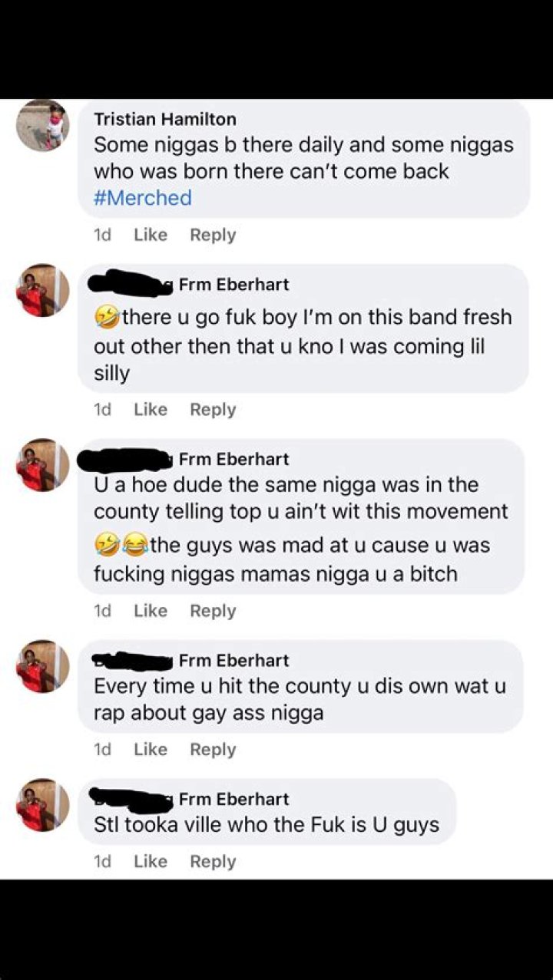Like the 'Stl tooka ville' comment
Screen dimensions: 553x980
[x=151, y=861]
